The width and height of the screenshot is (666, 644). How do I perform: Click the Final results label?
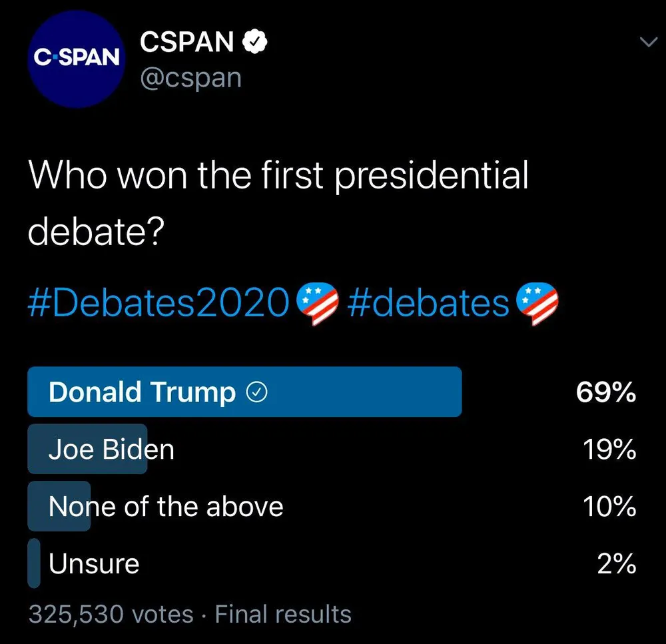pos(283,614)
